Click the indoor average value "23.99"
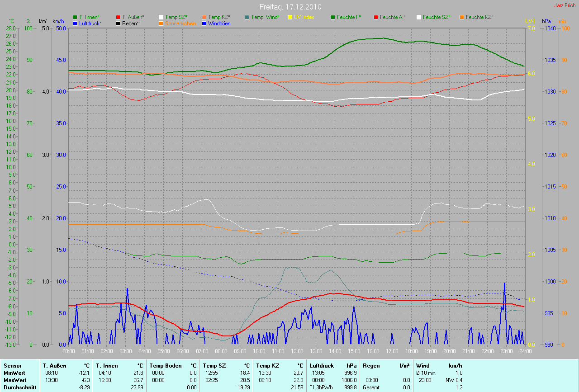 pos(137,387)
